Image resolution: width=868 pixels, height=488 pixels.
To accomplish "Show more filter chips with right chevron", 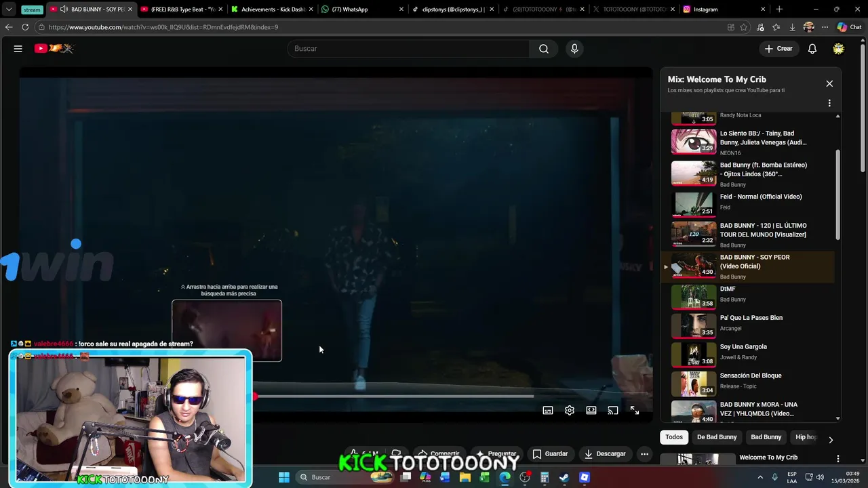I will click(x=831, y=440).
